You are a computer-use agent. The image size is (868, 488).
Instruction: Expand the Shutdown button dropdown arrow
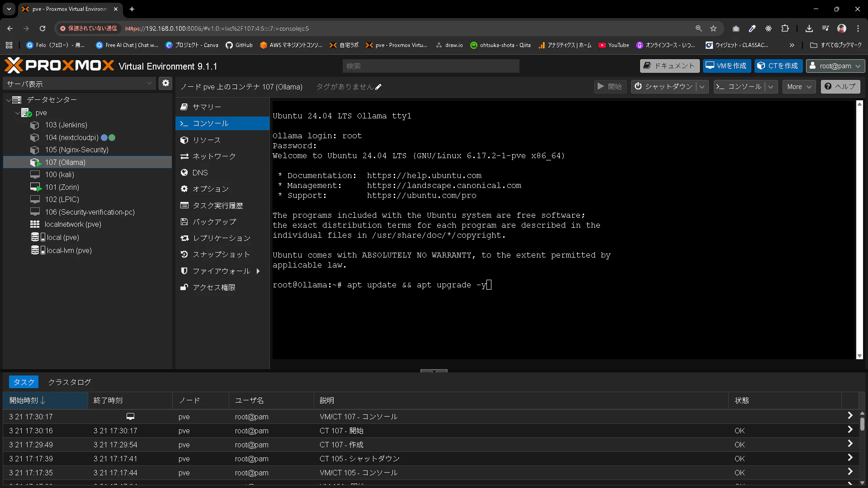click(x=702, y=87)
